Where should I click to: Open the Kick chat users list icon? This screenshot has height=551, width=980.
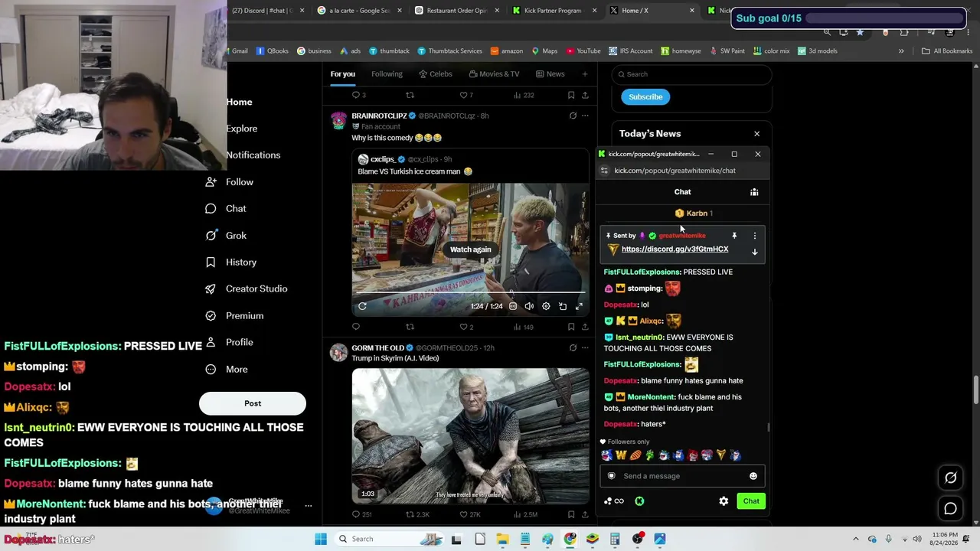point(754,192)
